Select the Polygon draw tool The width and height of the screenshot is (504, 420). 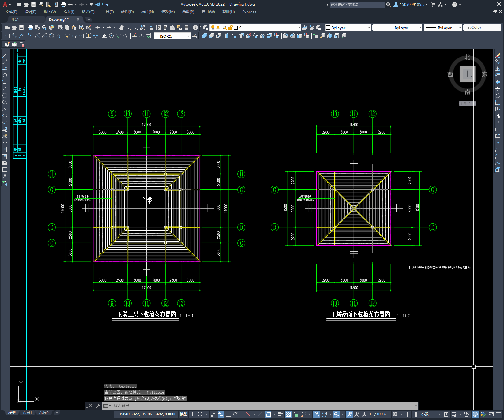[5, 75]
